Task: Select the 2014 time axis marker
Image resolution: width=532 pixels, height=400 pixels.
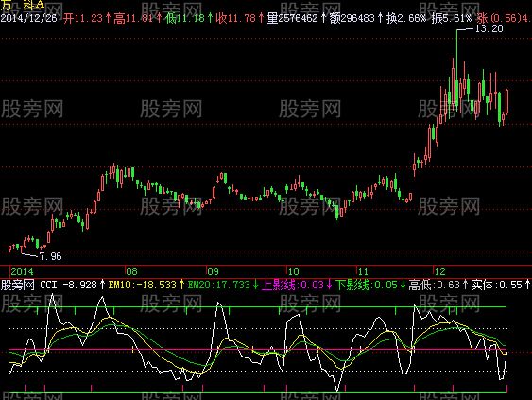Action: (x=22, y=271)
